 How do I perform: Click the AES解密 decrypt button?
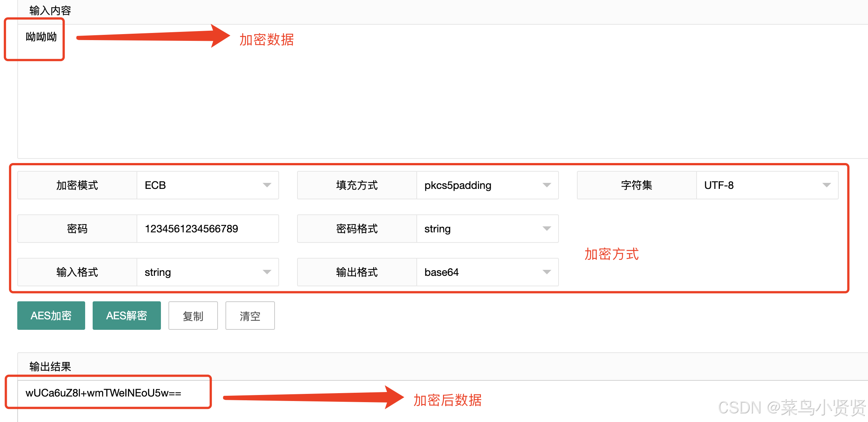pos(126,315)
